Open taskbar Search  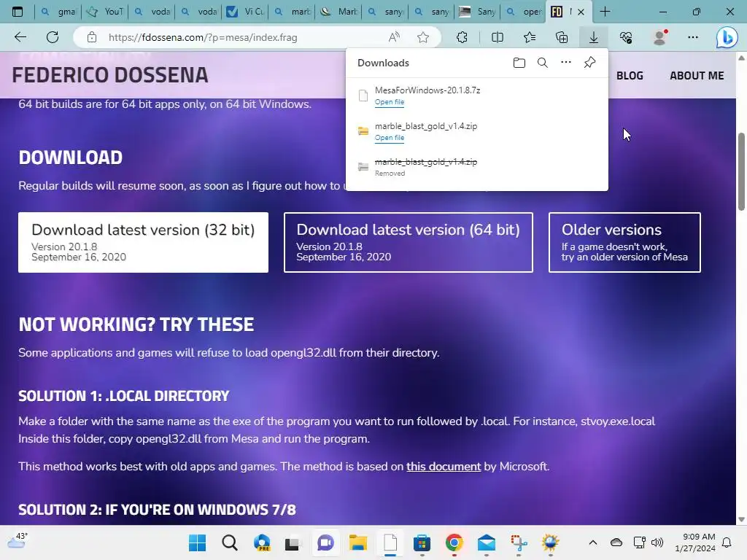tap(230, 542)
